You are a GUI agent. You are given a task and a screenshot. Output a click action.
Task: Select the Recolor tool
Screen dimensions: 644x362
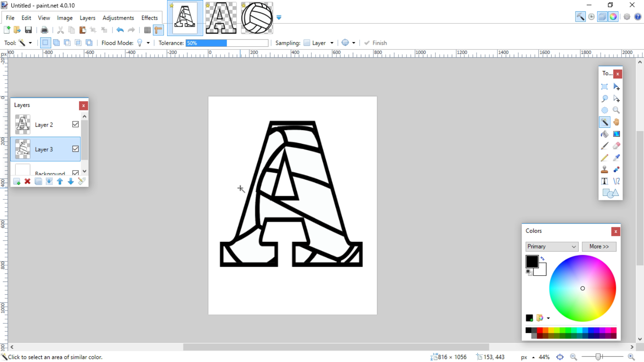click(616, 170)
